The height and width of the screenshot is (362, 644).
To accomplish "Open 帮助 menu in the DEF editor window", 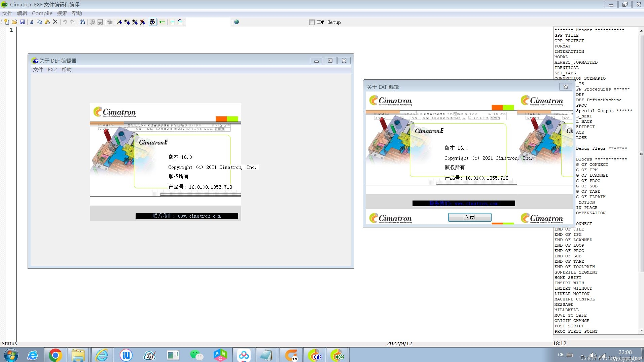I will coord(67,70).
